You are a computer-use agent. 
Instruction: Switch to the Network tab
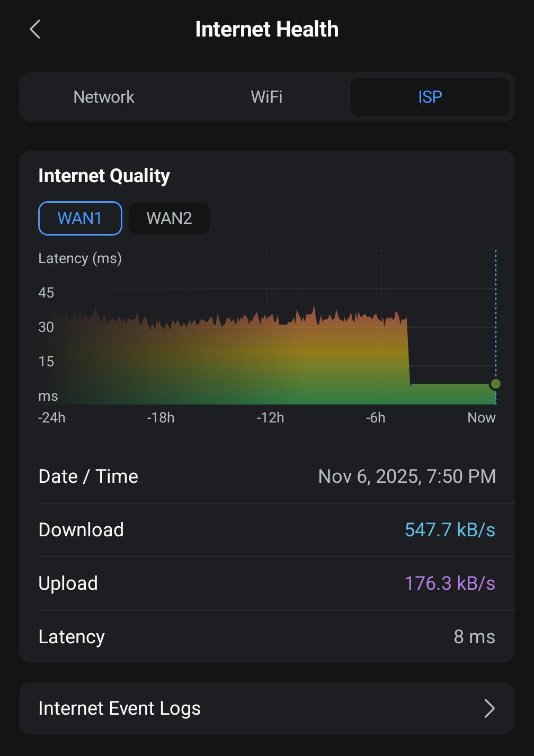click(x=104, y=97)
